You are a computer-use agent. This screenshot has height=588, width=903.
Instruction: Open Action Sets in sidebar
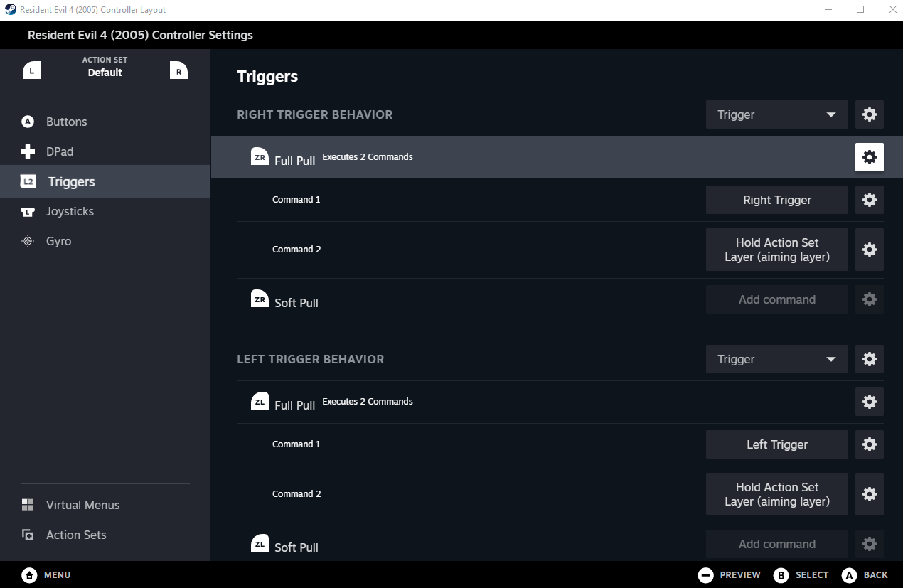(105, 535)
